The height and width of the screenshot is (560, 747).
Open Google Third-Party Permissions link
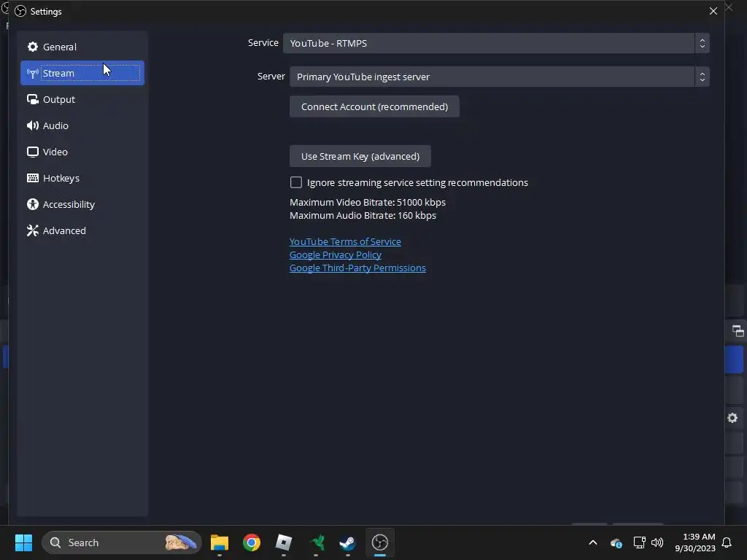(x=357, y=268)
